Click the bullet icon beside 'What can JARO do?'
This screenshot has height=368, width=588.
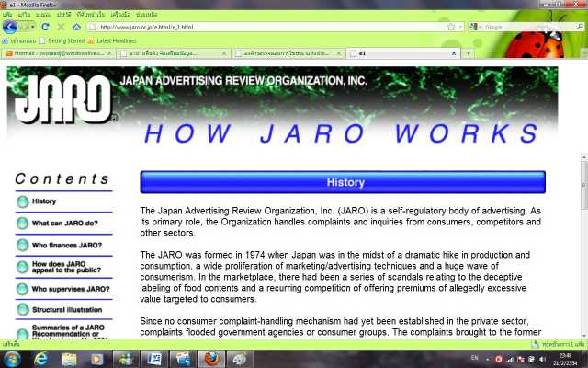(x=22, y=224)
